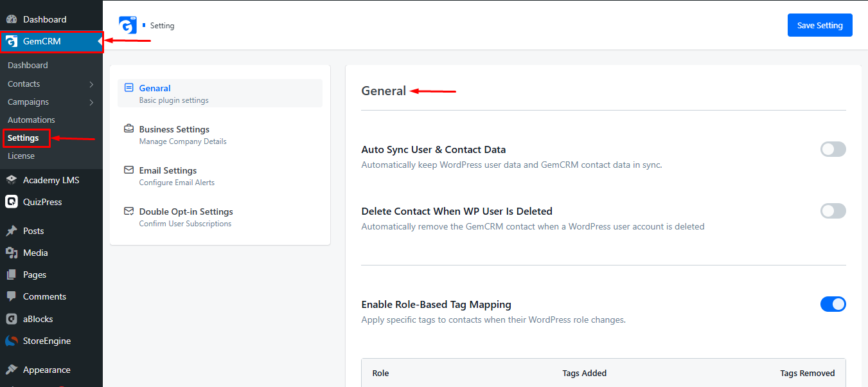
Task: Click 'Manage Company Details' subtitle
Action: point(182,141)
